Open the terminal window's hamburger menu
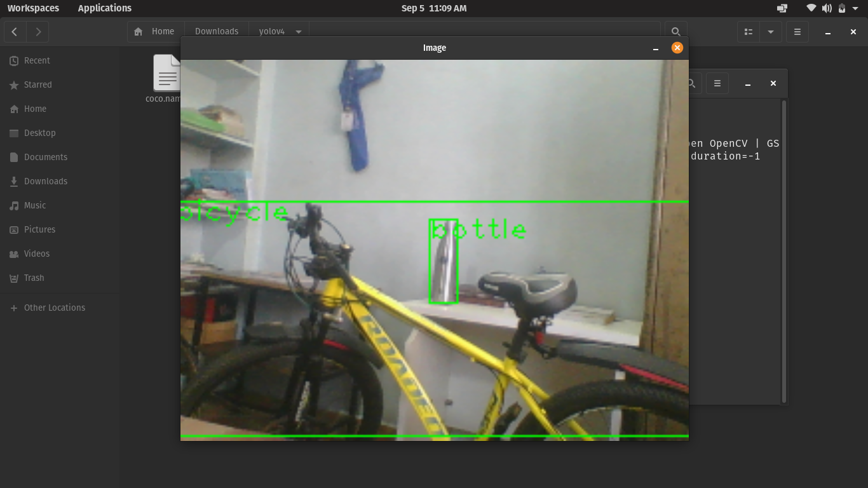 (x=717, y=83)
